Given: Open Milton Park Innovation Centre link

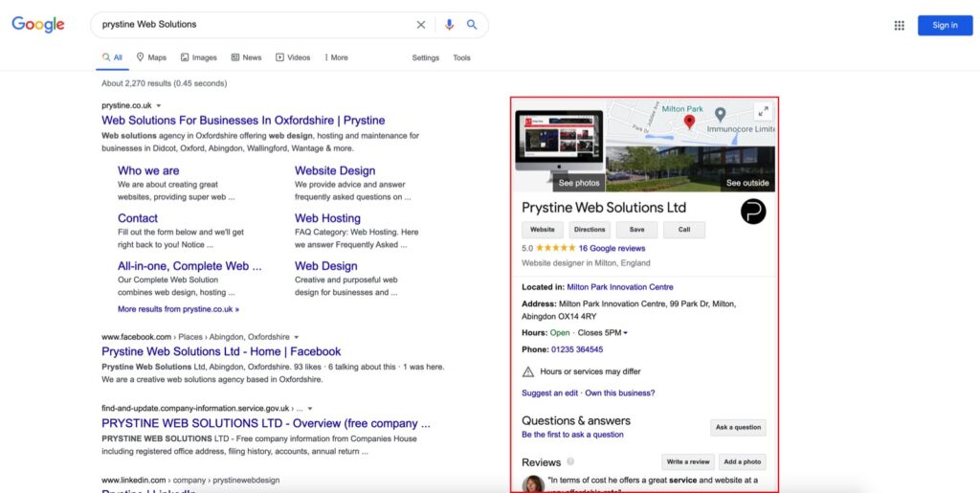Looking at the screenshot, I should (620, 287).
